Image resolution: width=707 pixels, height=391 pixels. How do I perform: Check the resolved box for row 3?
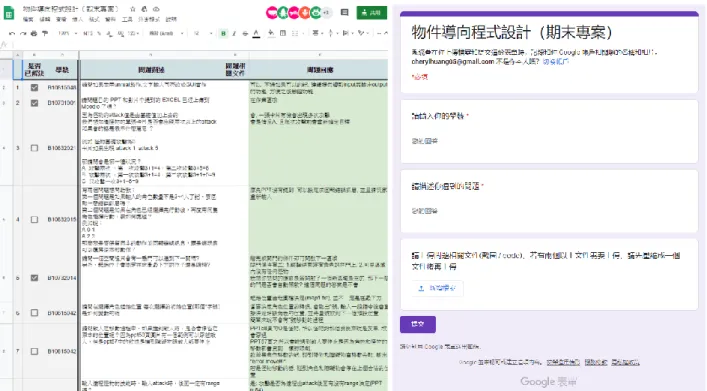(34, 148)
